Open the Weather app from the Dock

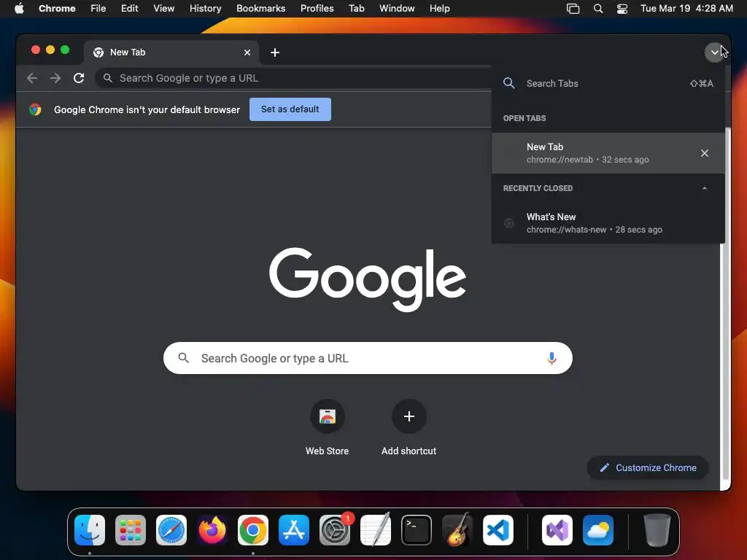(598, 530)
